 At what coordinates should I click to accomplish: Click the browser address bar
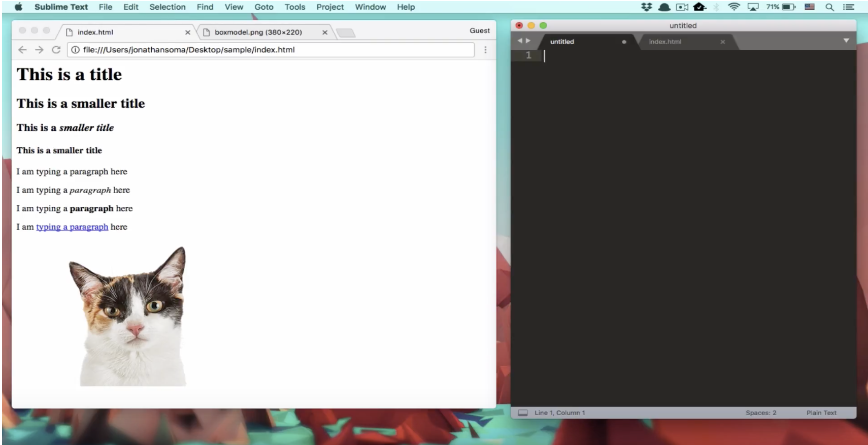coord(274,50)
